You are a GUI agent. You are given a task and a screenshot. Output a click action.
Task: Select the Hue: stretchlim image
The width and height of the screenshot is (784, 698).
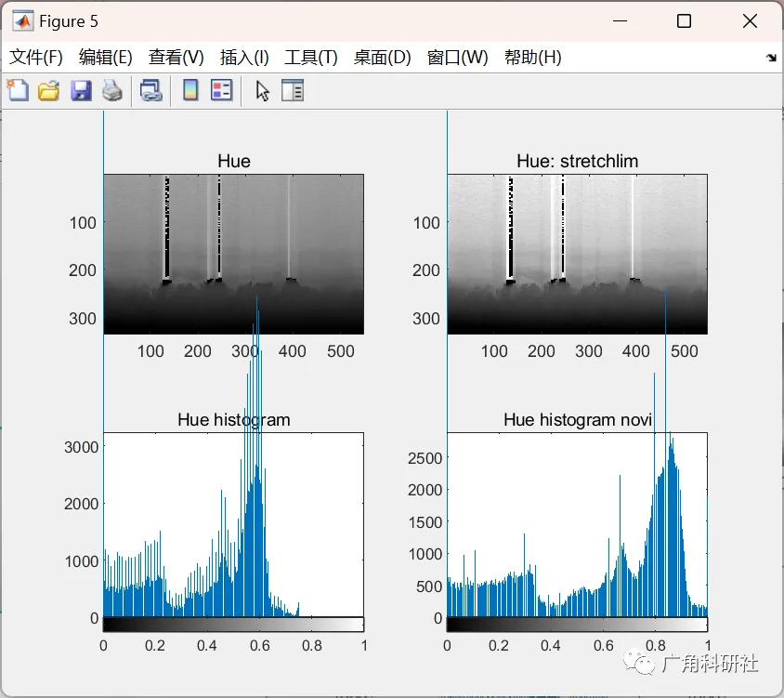click(578, 254)
